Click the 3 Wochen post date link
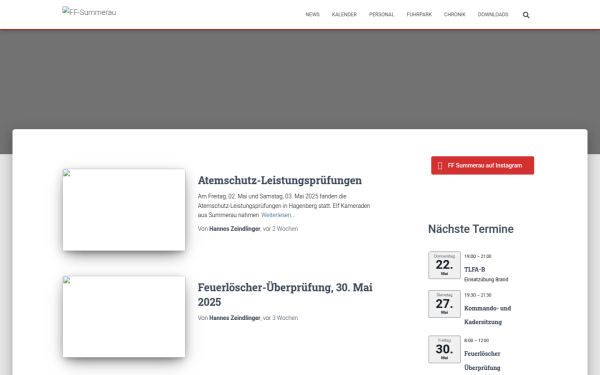The image size is (600, 375). click(285, 318)
